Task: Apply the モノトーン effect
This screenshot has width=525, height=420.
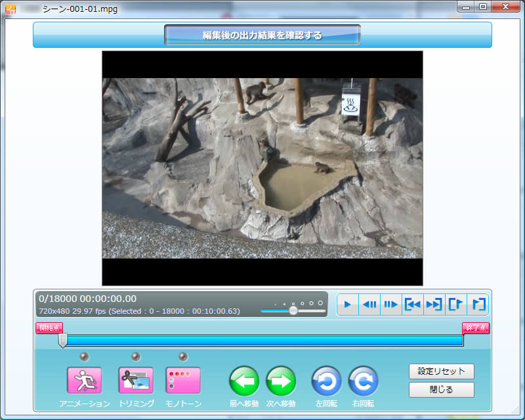Action: tap(182, 380)
